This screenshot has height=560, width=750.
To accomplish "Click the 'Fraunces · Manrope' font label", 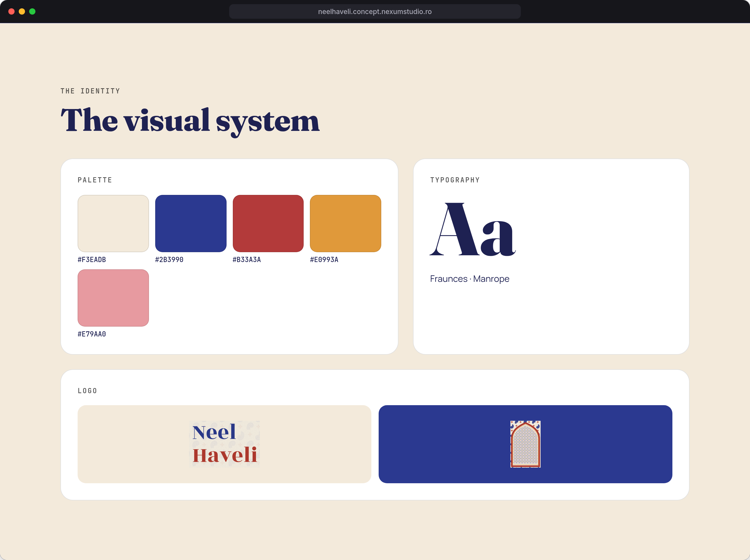I will (x=470, y=279).
